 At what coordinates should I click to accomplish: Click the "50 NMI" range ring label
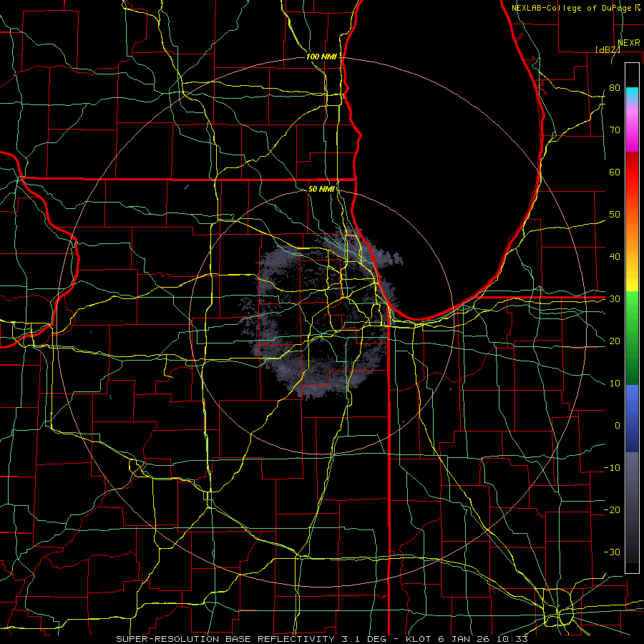click(321, 189)
